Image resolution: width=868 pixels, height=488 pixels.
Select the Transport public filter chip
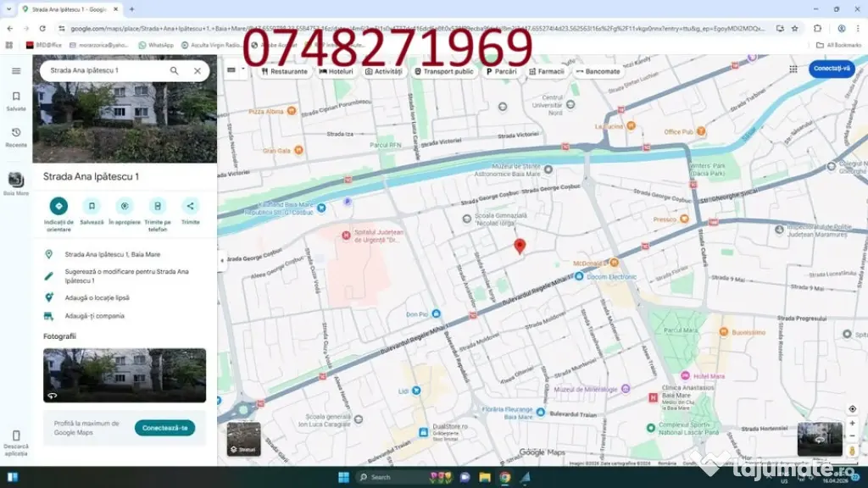pyautogui.click(x=444, y=71)
